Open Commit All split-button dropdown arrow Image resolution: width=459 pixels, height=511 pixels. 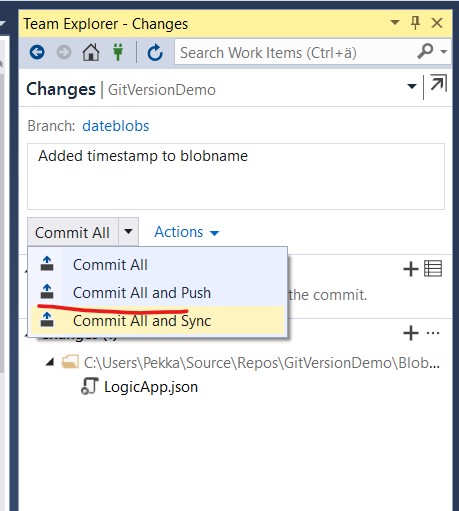coord(128,232)
